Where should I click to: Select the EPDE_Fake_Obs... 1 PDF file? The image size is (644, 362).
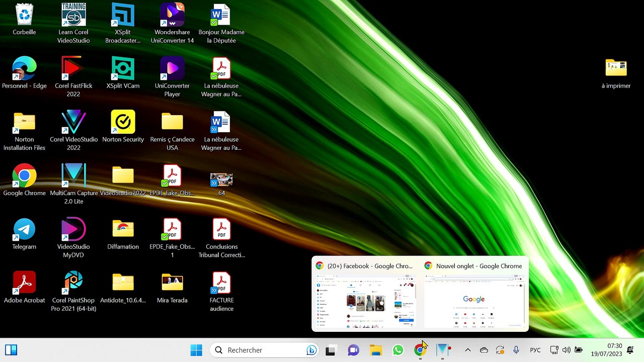(172, 238)
